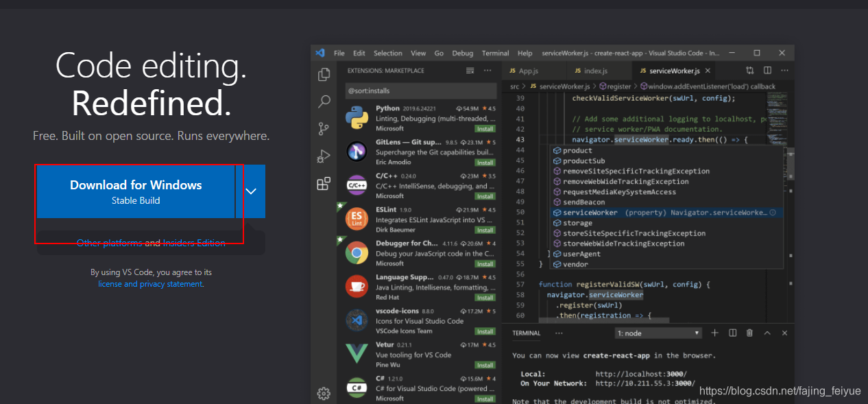This screenshot has width=868, height=404.
Task: Open the terminal panel ellipsis menu
Action: click(559, 333)
